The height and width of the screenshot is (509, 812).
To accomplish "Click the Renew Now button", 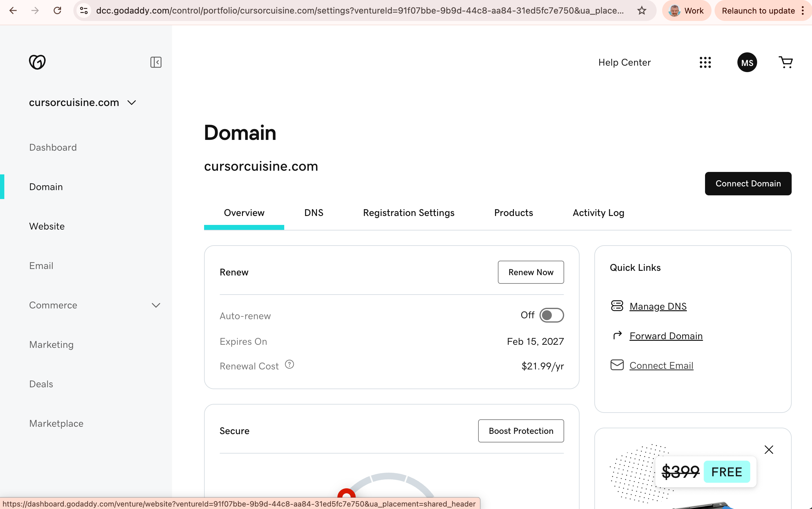I will 531,272.
